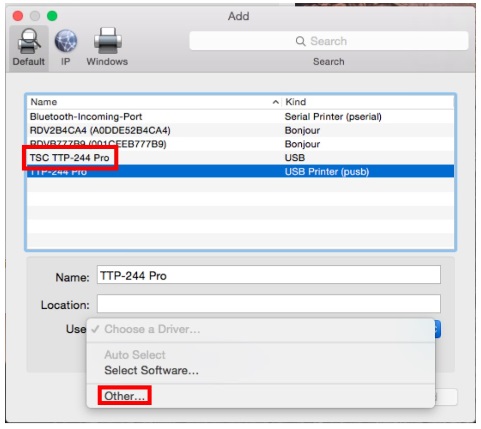This screenshot has width=481, height=429.
Task: Open the Windows printer icon tab
Action: 107,41
